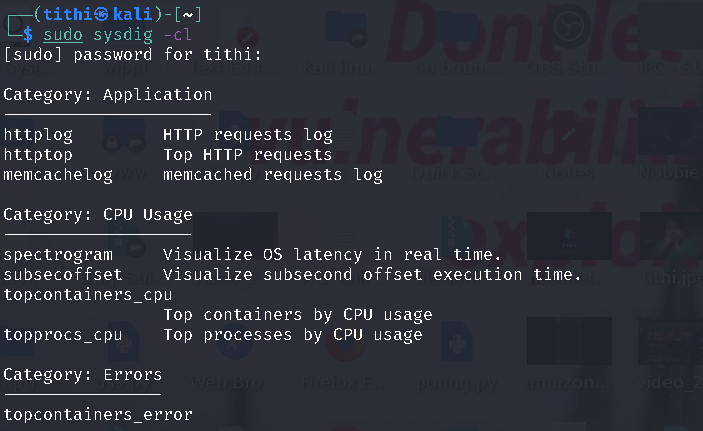
Task: Click the Kali Linux folder icon in the background
Action: point(346,30)
